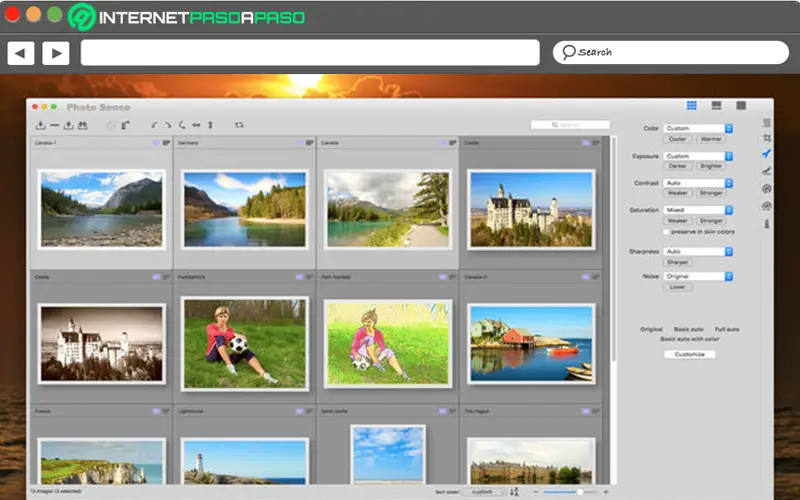Select the Original preset
The width and height of the screenshot is (800, 500).
652,330
